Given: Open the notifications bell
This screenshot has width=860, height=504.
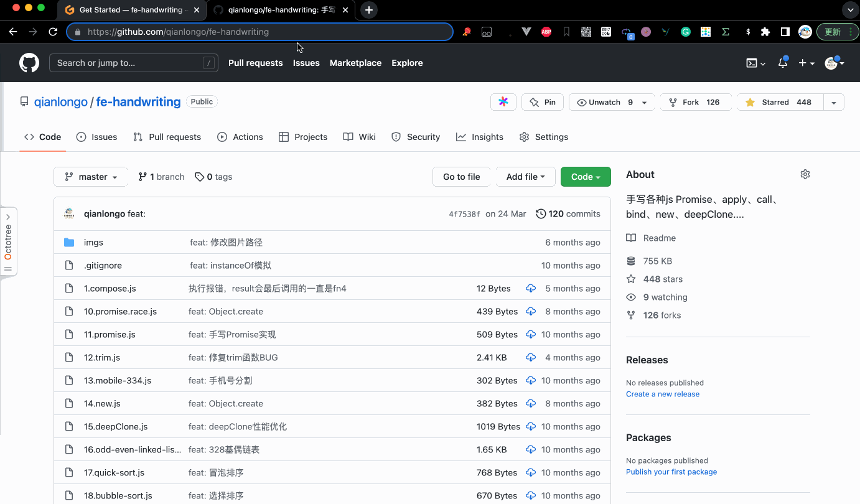Looking at the screenshot, I should (782, 63).
